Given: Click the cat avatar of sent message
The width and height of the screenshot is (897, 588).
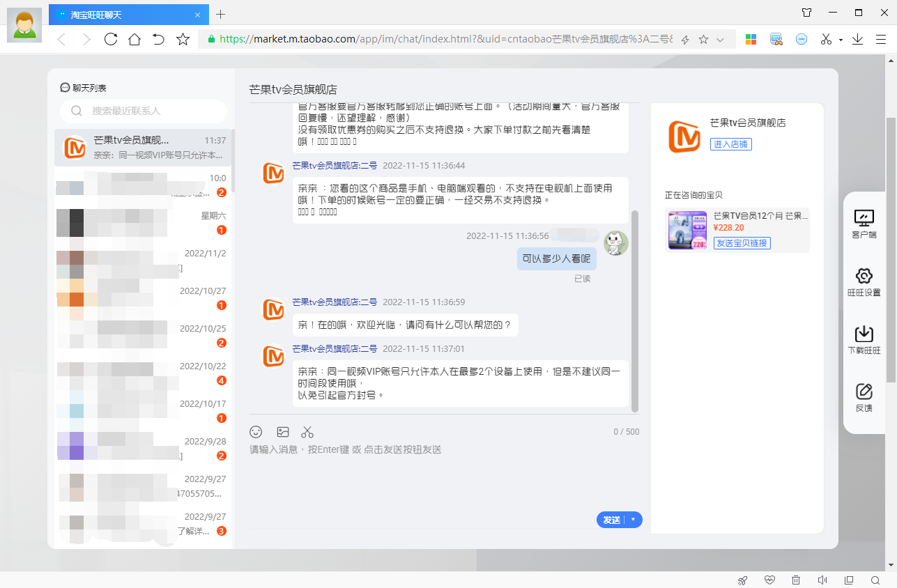Looking at the screenshot, I should tap(616, 243).
